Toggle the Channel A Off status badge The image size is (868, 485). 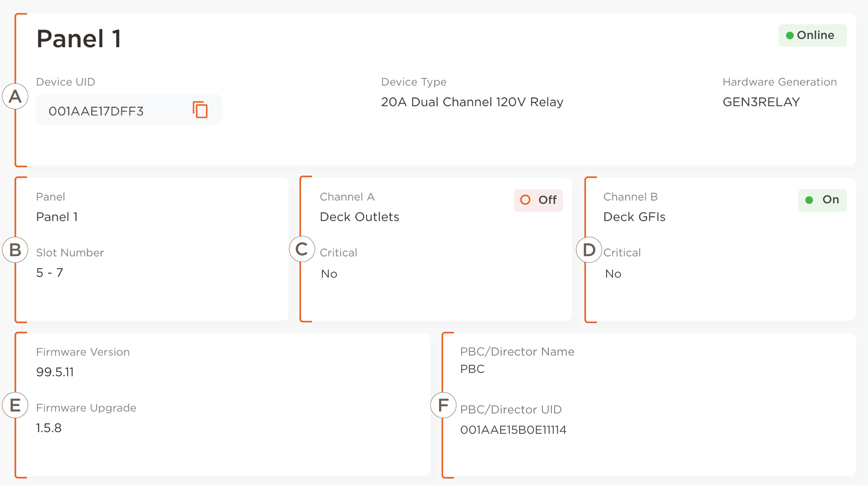click(x=538, y=200)
